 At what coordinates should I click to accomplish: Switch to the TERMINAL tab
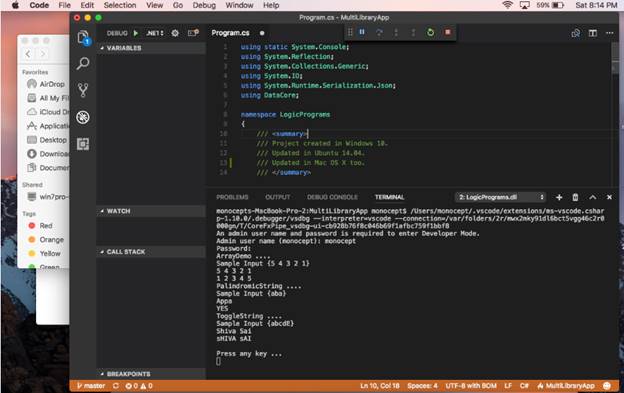click(390, 197)
